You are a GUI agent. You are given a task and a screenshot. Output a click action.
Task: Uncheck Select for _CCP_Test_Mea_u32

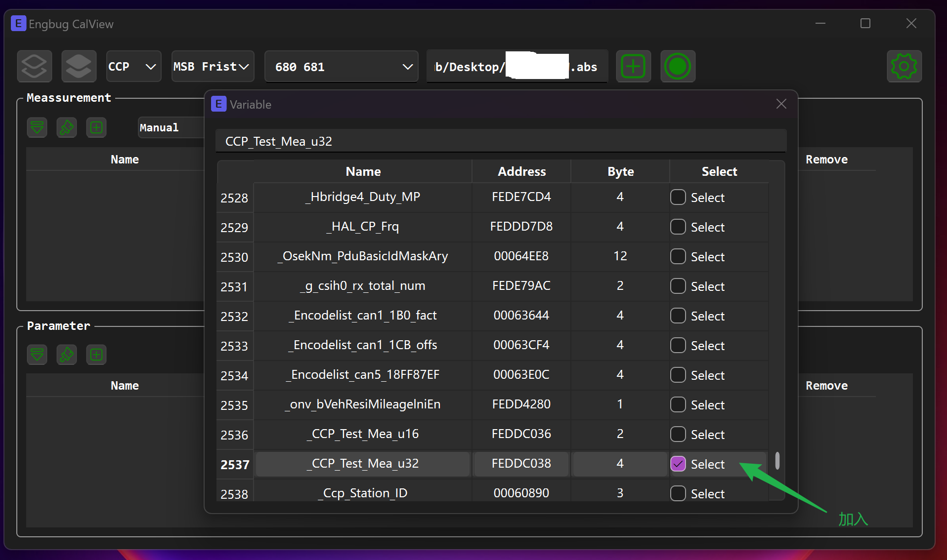[x=678, y=464]
